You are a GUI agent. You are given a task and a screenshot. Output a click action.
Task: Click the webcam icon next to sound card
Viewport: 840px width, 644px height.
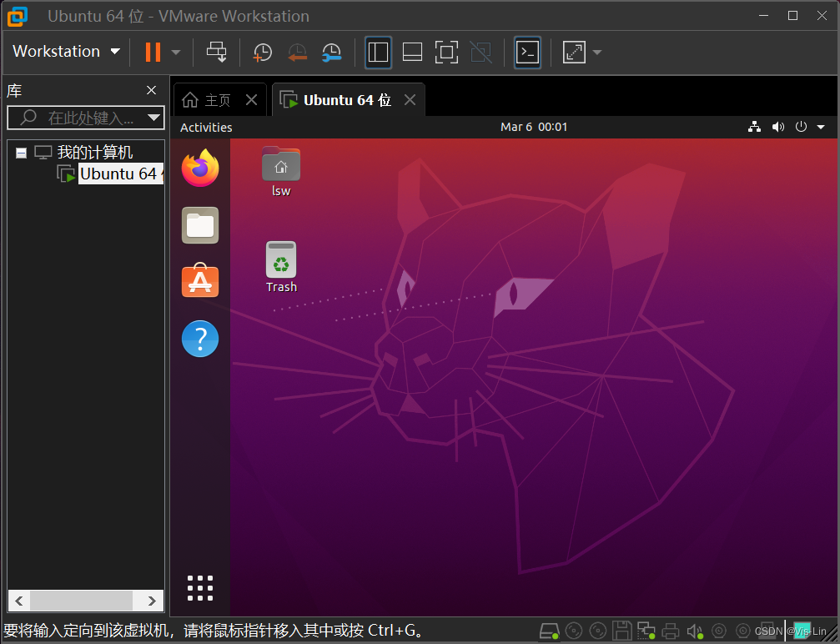(x=719, y=631)
